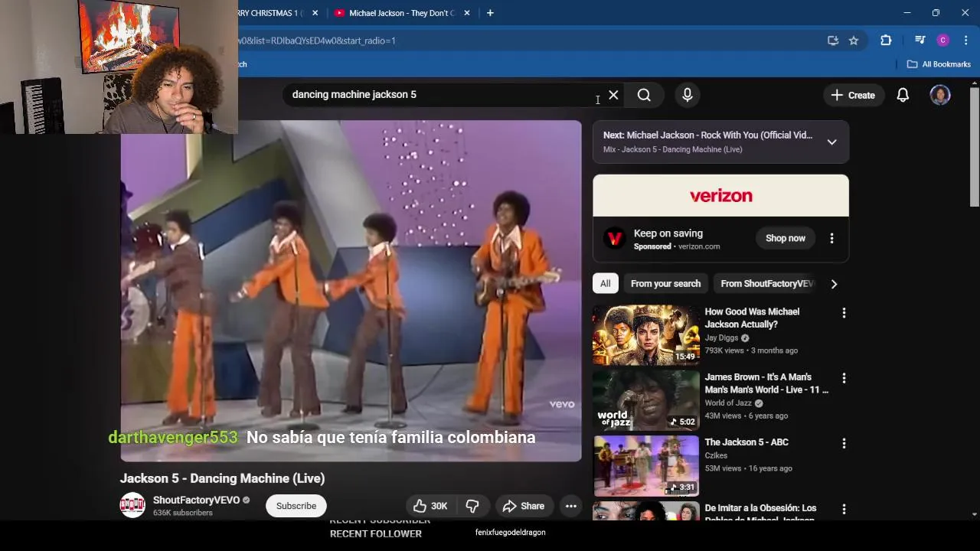Dislike the video with thumbs down
The height and width of the screenshot is (551, 980).
pyautogui.click(x=472, y=506)
